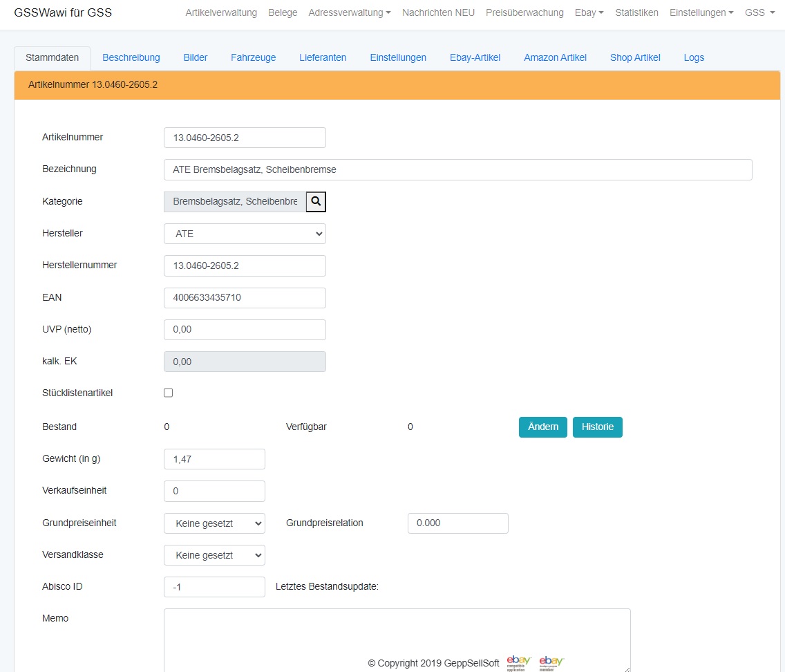This screenshot has width=785, height=672.
Task: Click the Bezeichnung text field
Action: tap(457, 170)
